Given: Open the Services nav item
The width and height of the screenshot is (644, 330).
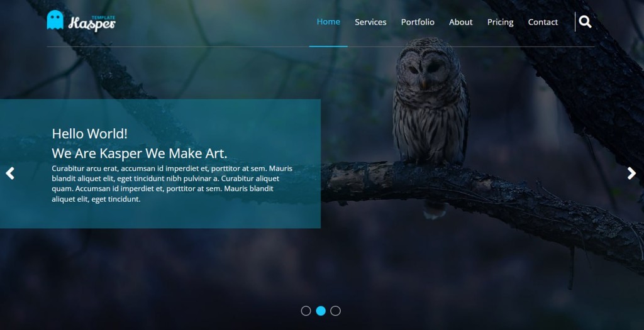Looking at the screenshot, I should pyautogui.click(x=370, y=22).
